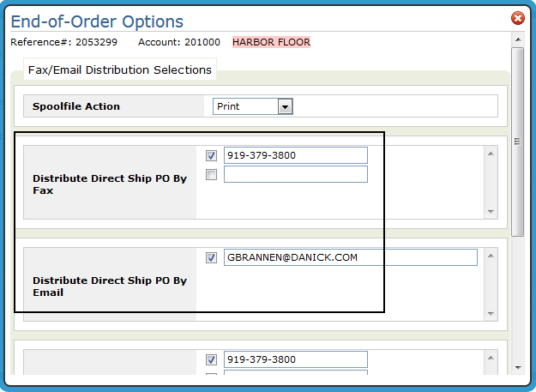536x392 pixels.
Task: Uncheck the GBRANNEN@DANICK.COM email checkbox
Action: click(x=211, y=257)
